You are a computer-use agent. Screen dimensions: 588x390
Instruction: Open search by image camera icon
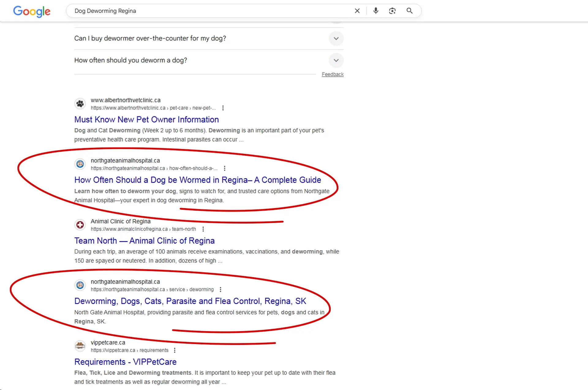click(x=392, y=11)
